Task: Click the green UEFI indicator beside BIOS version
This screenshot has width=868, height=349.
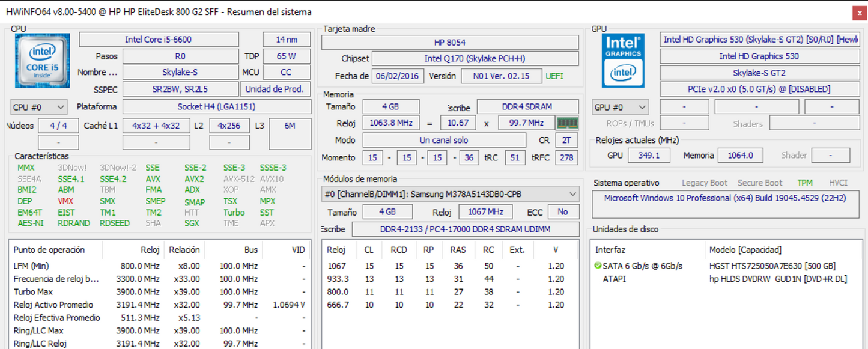Action: click(x=553, y=76)
